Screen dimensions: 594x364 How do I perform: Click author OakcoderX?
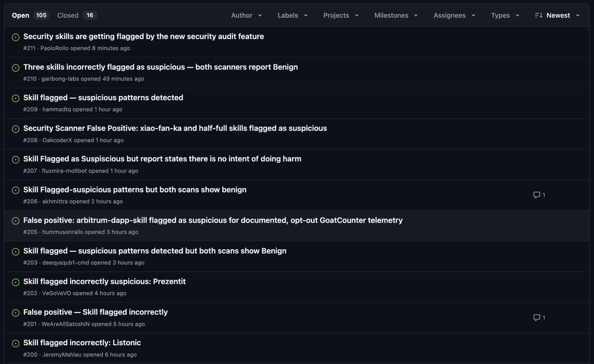point(57,140)
